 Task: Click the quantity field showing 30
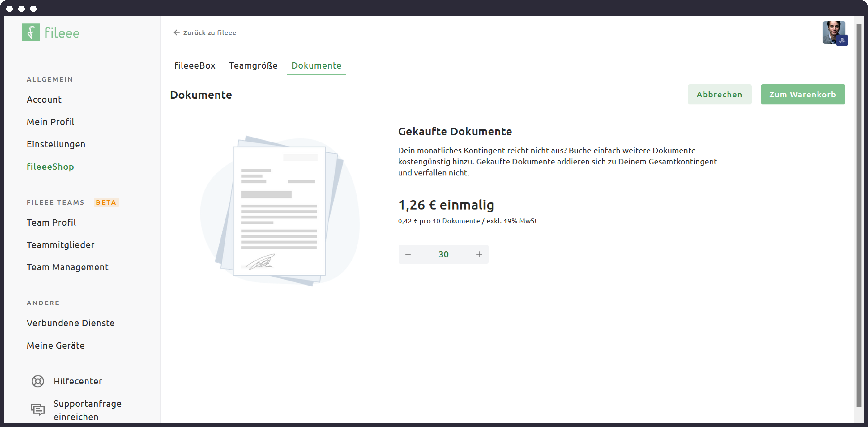[443, 254]
